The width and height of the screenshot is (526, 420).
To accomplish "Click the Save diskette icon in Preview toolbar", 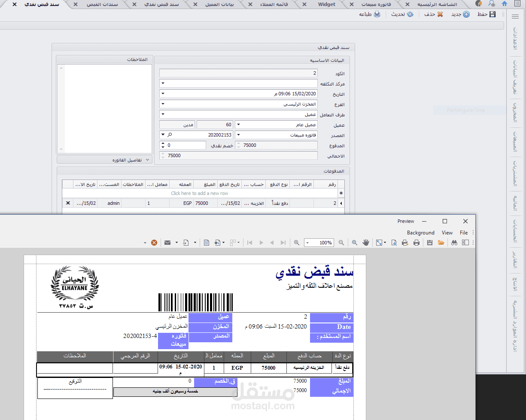I will 430,243.
